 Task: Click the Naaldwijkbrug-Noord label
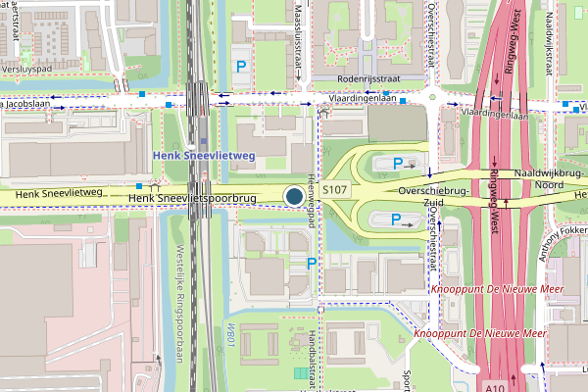click(549, 179)
